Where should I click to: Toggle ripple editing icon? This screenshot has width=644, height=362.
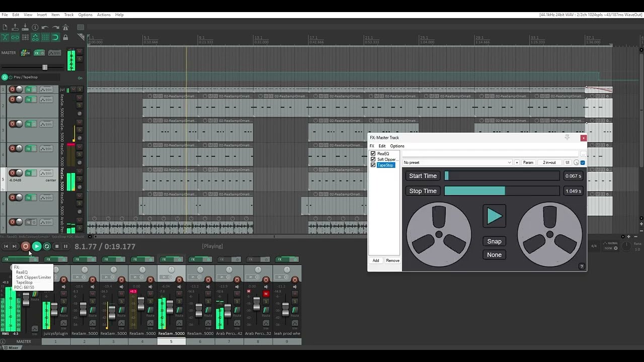(25, 37)
